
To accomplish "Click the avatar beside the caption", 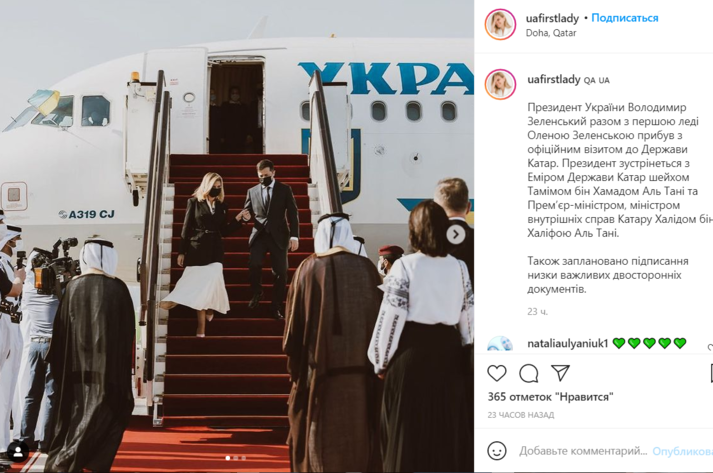I will [500, 85].
